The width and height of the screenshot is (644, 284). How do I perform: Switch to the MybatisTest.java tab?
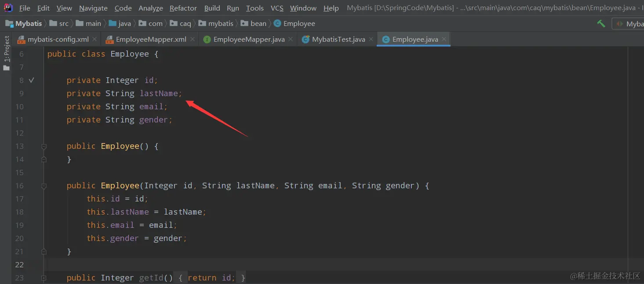[337, 40]
